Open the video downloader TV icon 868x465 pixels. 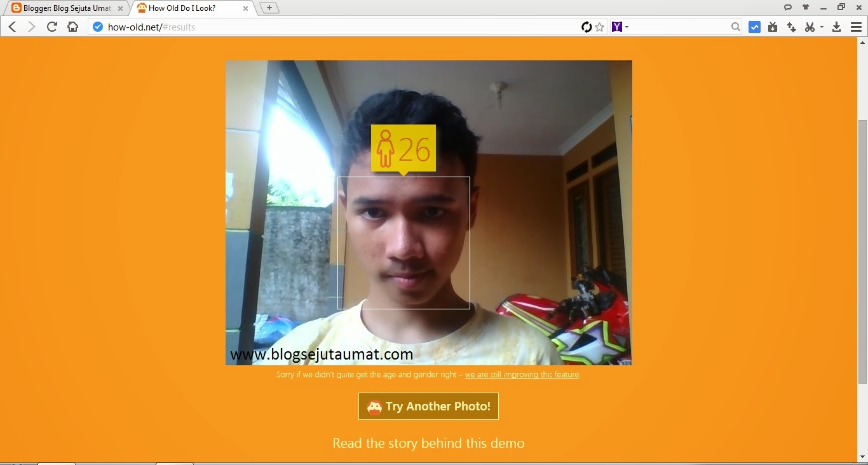(773, 27)
